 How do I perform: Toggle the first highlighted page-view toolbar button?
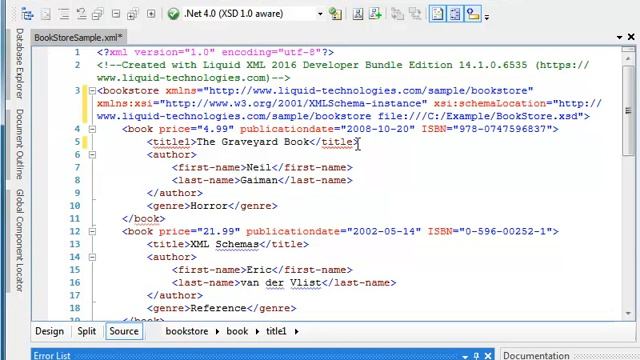coord(437,14)
